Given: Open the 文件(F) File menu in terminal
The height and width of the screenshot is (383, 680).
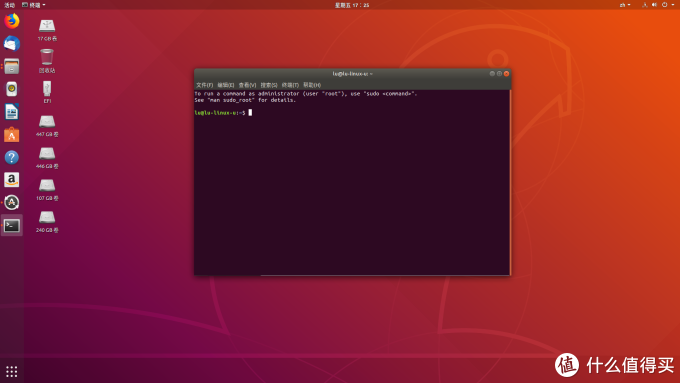Looking at the screenshot, I should coord(204,85).
